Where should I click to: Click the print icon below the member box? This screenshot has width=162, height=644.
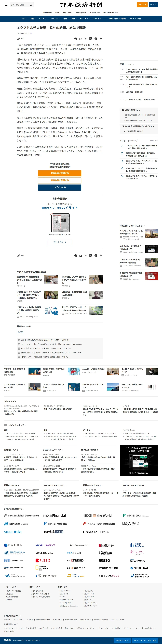tap(76, 256)
